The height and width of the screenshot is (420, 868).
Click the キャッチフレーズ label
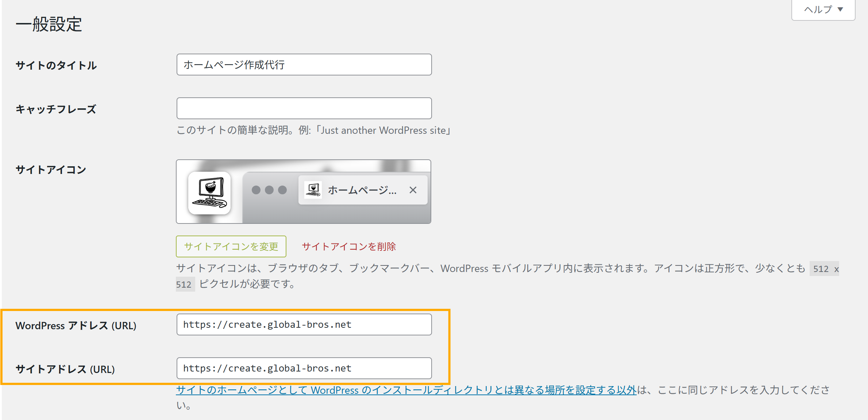point(56,109)
